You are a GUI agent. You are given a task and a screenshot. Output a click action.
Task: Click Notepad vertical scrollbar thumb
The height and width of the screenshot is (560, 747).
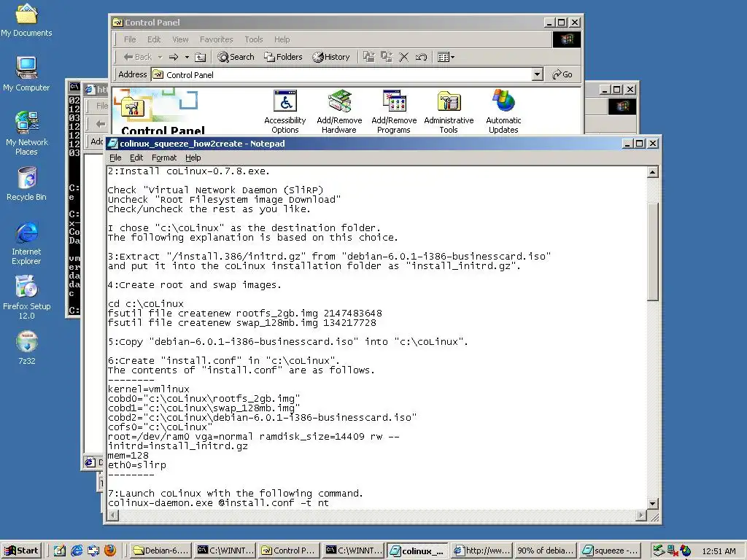(x=653, y=252)
